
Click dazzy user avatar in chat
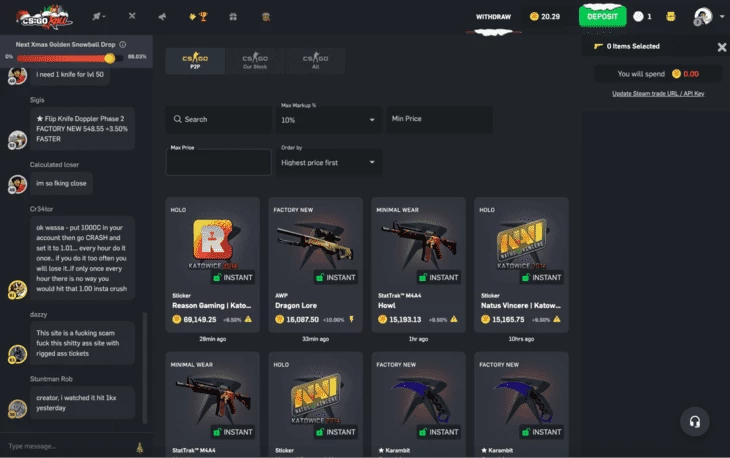click(x=17, y=354)
